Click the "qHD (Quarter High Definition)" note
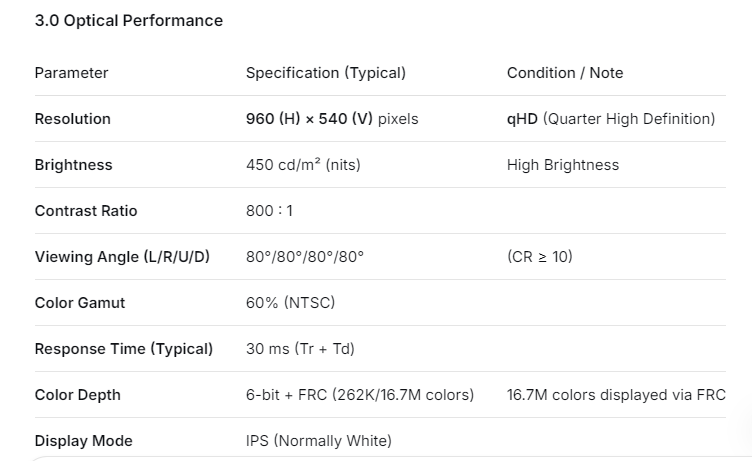 tap(611, 119)
